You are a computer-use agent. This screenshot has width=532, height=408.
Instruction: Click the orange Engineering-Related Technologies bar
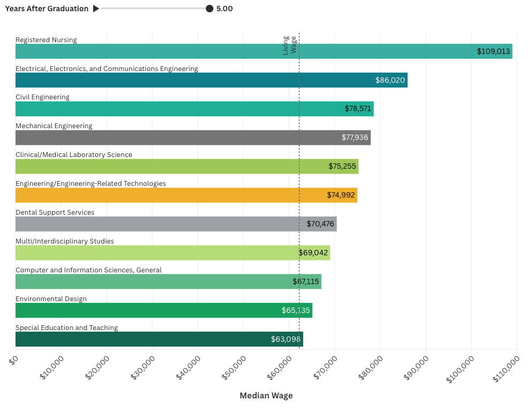pyautogui.click(x=186, y=195)
